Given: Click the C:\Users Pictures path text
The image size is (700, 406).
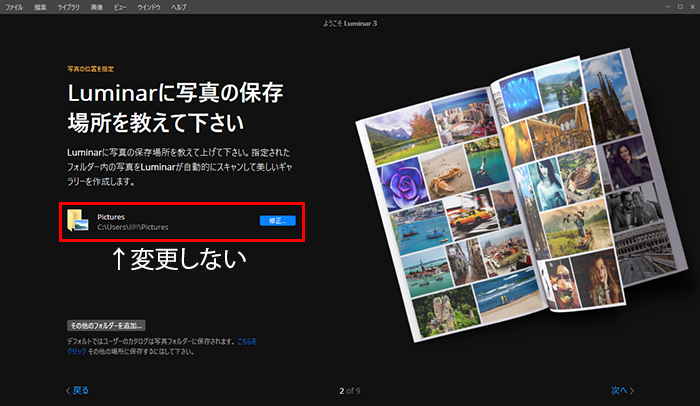Looking at the screenshot, I should coord(133,227).
